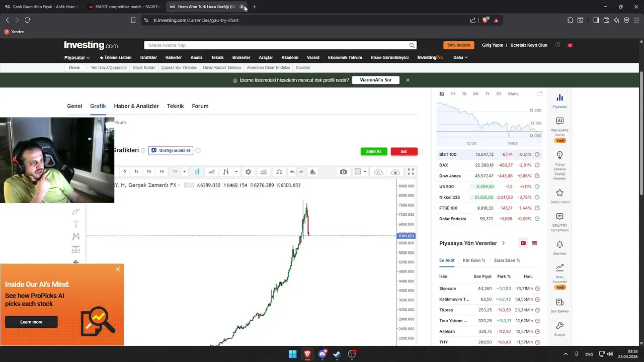The height and width of the screenshot is (362, 644).
Task: Expand Daha menu in navigation
Action: pos(460,58)
